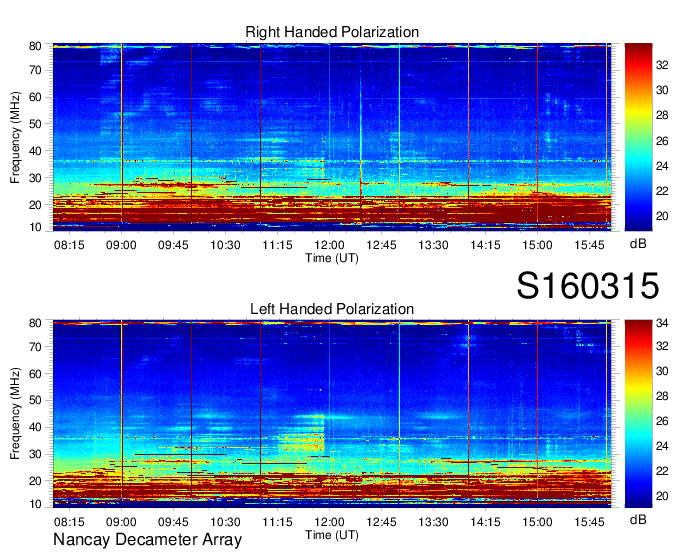Click 50 MHz tick on upper frequency axis
Screen dimensions: 680x552
pos(35,124)
